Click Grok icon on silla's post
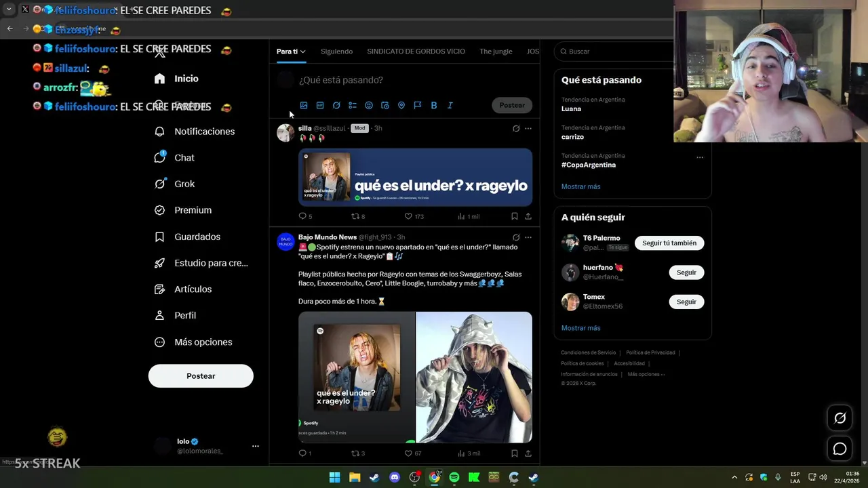The height and width of the screenshot is (488, 868). click(x=516, y=128)
